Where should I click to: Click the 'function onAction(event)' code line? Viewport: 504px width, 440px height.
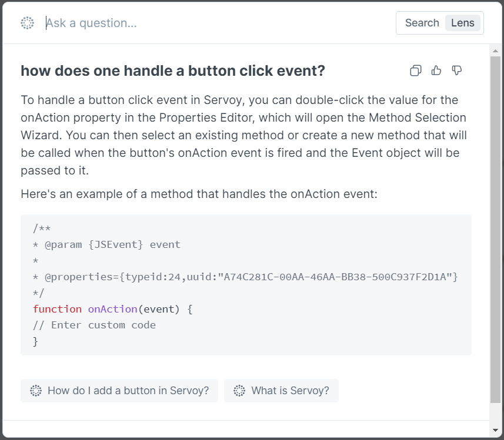pos(113,309)
